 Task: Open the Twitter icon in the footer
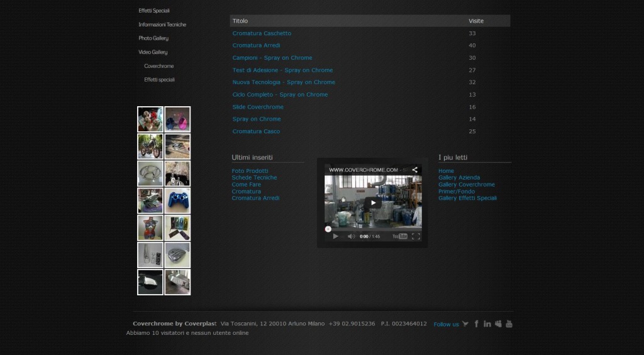[x=465, y=324]
